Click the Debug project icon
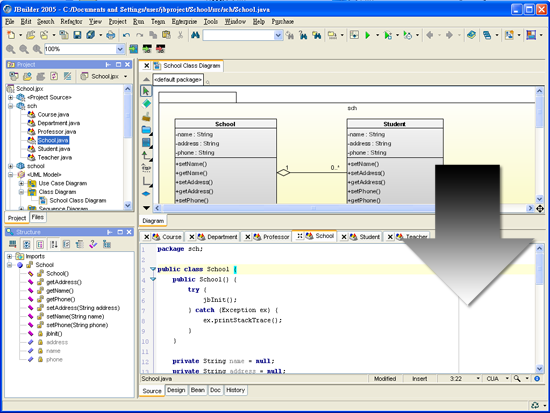Viewport: 550px width, 413px height. pos(388,35)
